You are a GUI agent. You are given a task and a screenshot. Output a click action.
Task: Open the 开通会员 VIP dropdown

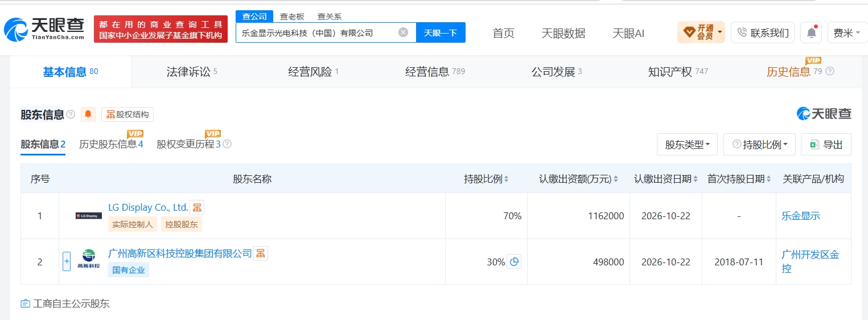pos(701,32)
